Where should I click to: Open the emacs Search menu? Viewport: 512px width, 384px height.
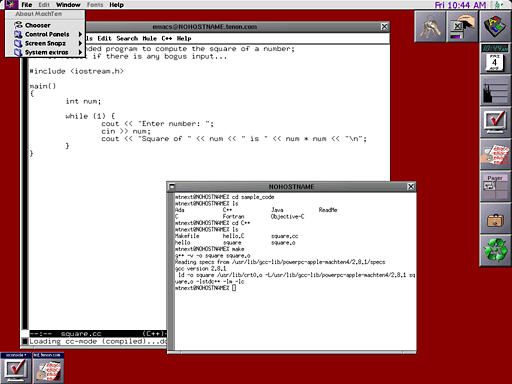(x=127, y=38)
